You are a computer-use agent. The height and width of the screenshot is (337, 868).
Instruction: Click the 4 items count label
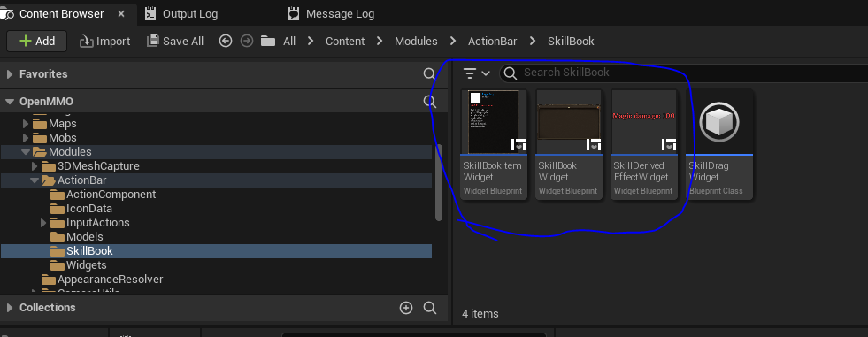click(x=480, y=314)
